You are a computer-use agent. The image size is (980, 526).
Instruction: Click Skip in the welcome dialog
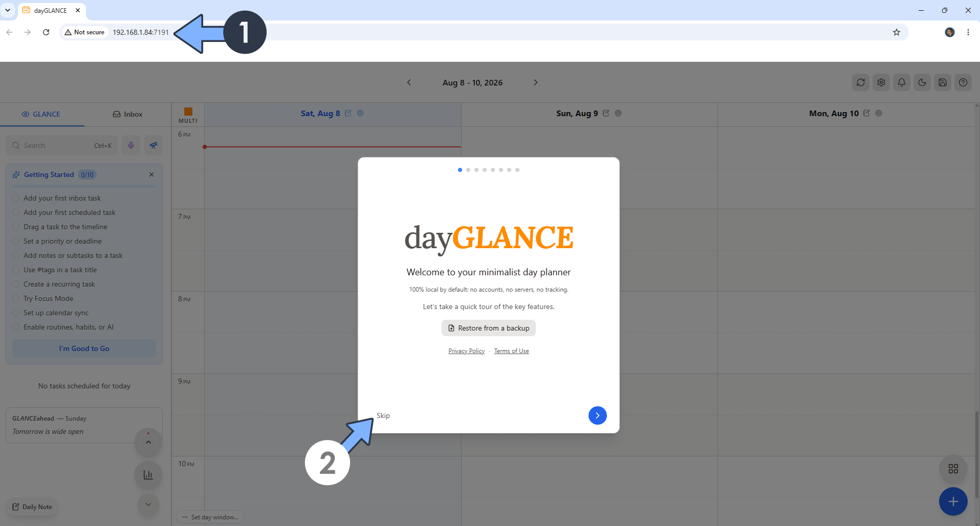(x=383, y=415)
